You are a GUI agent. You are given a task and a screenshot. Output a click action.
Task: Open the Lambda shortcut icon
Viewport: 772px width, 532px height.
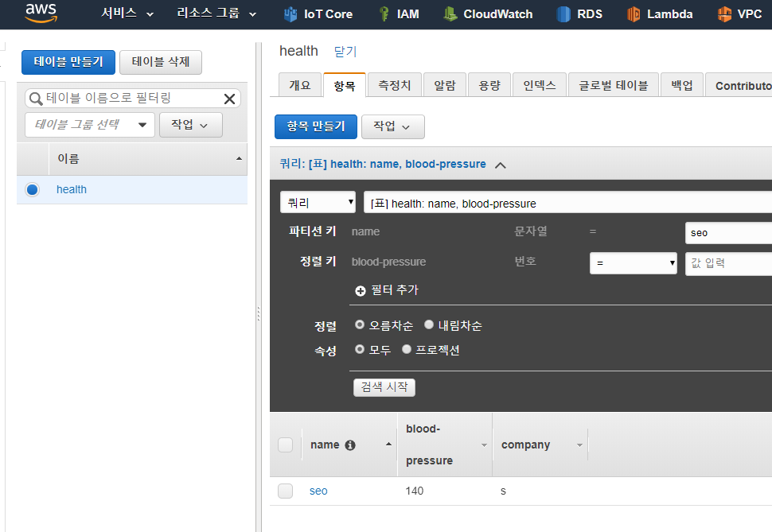(634, 14)
